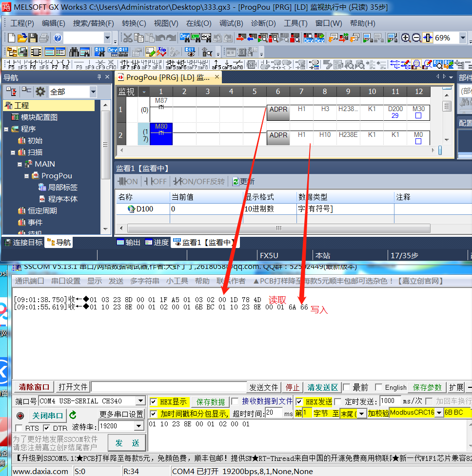Click the 更新 refresh icon in watch panel
The height and width of the screenshot is (476, 472).
pos(236,182)
